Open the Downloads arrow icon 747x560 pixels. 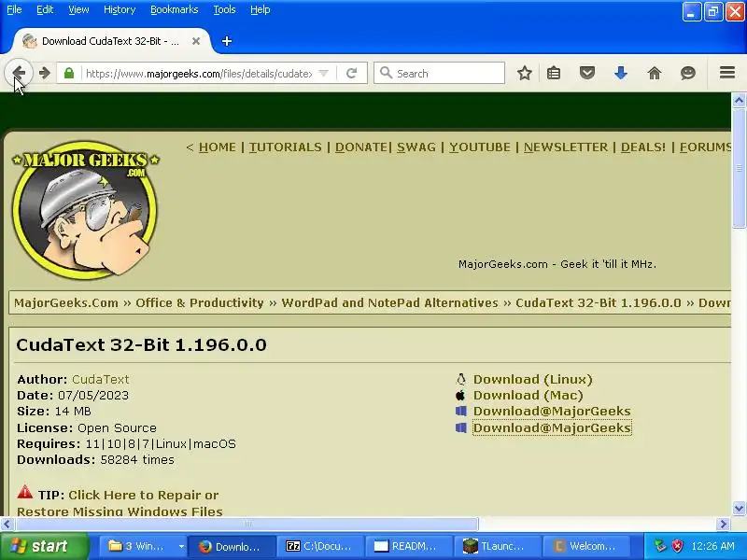click(621, 73)
